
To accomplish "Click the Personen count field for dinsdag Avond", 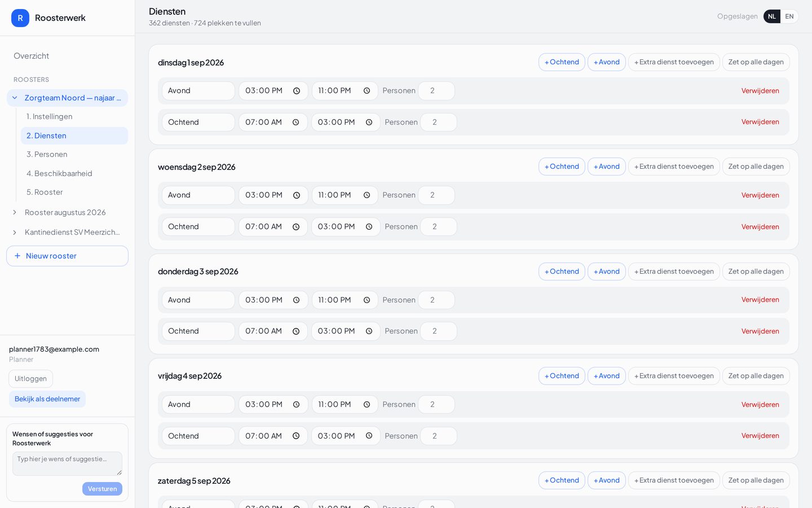I will click(x=436, y=91).
